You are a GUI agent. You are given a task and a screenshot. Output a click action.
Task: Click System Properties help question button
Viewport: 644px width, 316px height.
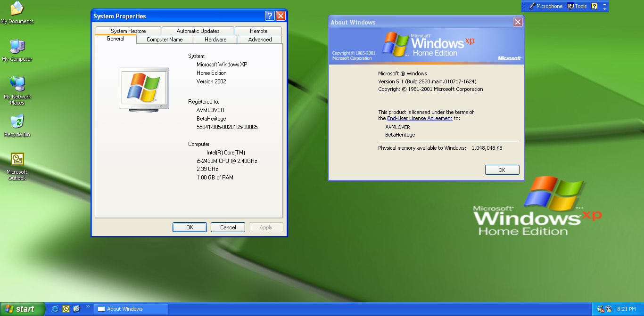(x=270, y=16)
